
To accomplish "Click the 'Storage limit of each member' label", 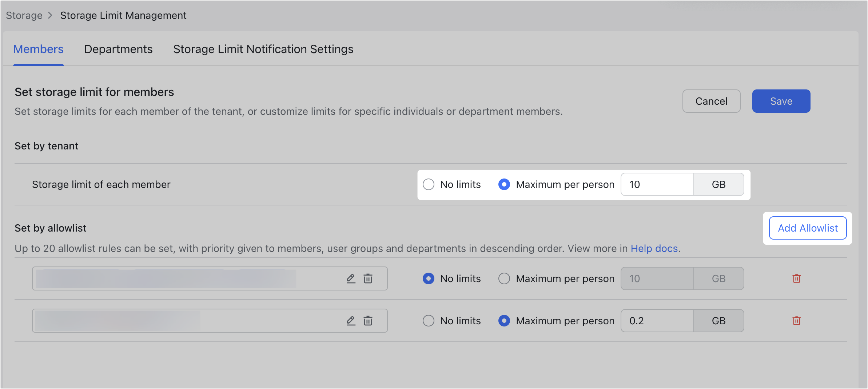I will (101, 184).
